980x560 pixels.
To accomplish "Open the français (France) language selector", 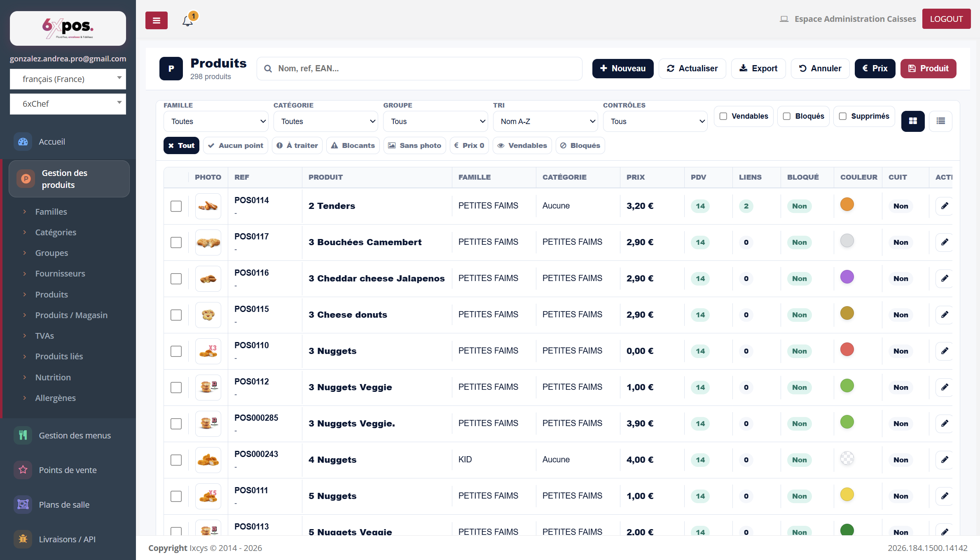I will click(68, 79).
